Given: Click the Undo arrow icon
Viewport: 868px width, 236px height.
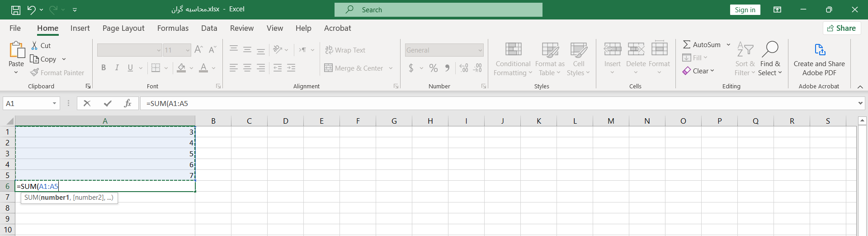Looking at the screenshot, I should pyautogui.click(x=31, y=10).
